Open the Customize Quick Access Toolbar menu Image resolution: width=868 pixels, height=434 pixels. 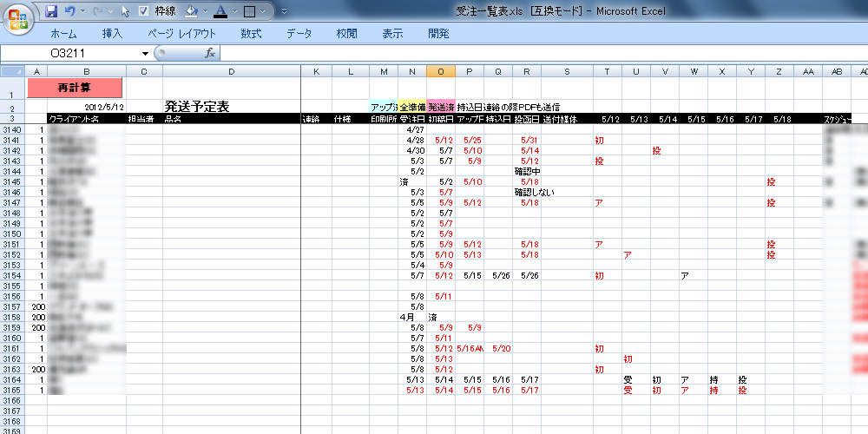[x=285, y=12]
